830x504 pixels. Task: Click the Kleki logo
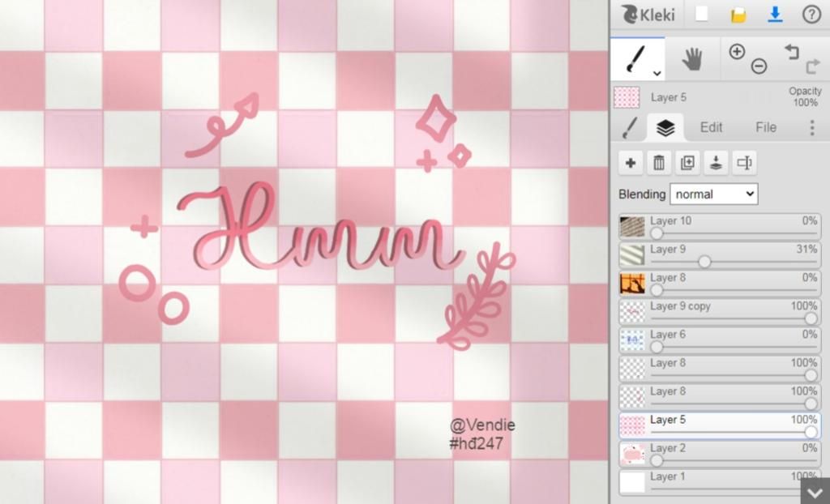(x=648, y=15)
